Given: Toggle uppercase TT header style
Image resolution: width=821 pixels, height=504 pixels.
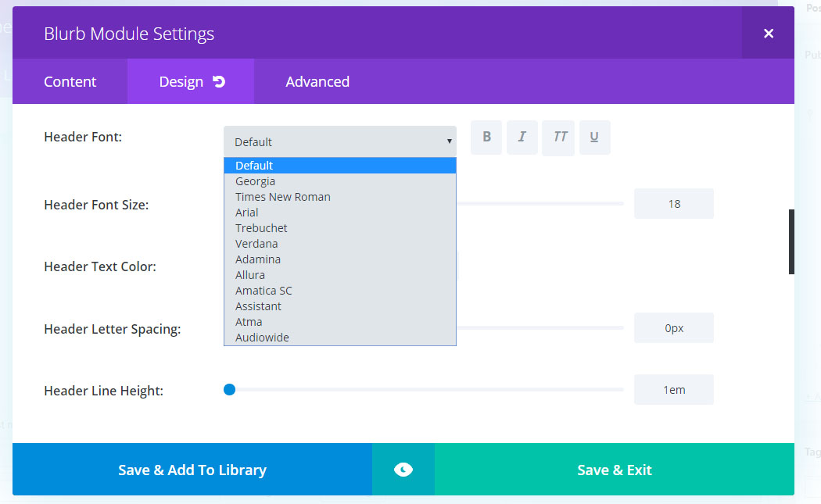Looking at the screenshot, I should (558, 138).
